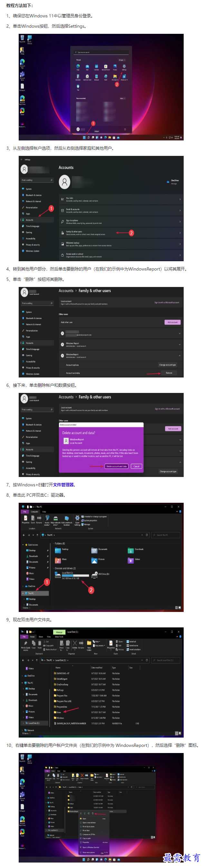
Task: Refresh the This PC window address bar
Action: click(147, 535)
